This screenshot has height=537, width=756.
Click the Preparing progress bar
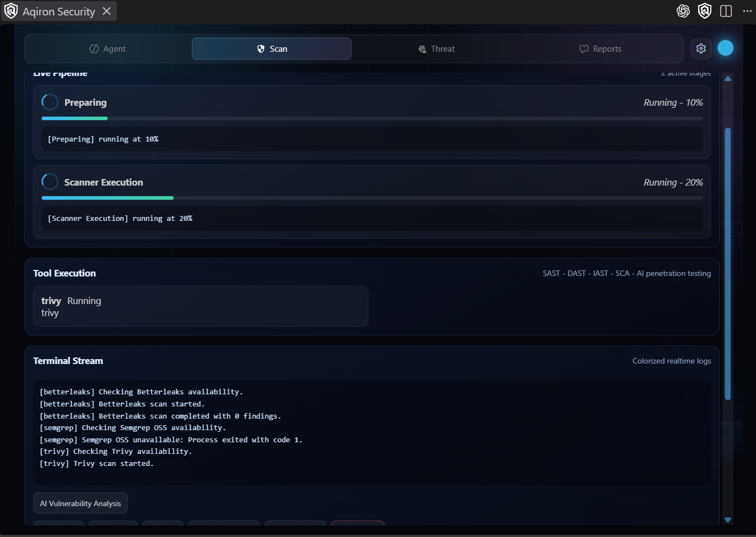[372, 118]
